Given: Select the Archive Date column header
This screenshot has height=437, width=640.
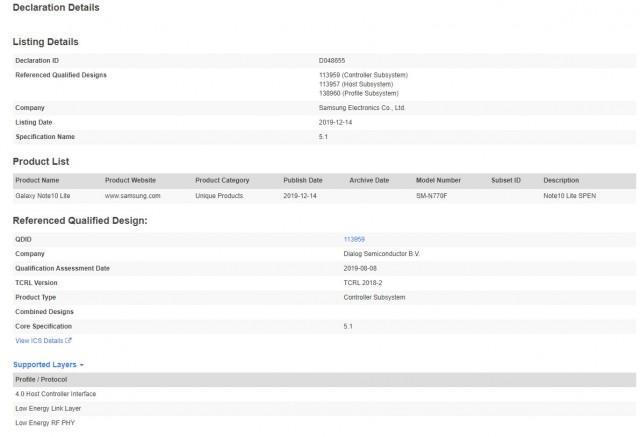Looking at the screenshot, I should pyautogui.click(x=369, y=180).
